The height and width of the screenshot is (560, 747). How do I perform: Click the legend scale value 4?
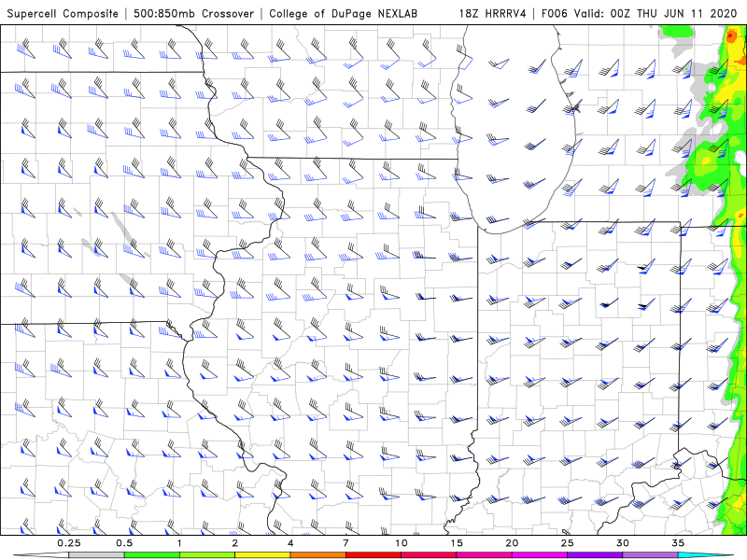pos(290,543)
